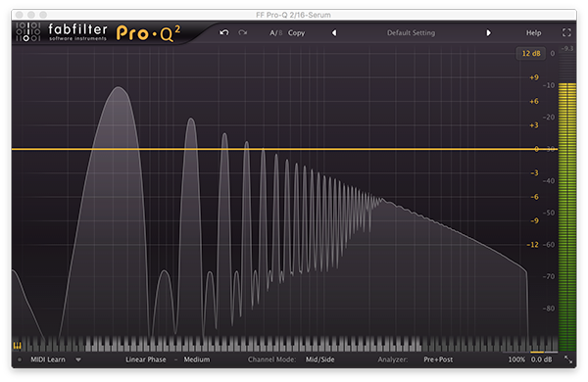Image resolution: width=588 pixels, height=382 pixels.
Task: Open Linear Phase processing mode menu
Action: [x=145, y=359]
